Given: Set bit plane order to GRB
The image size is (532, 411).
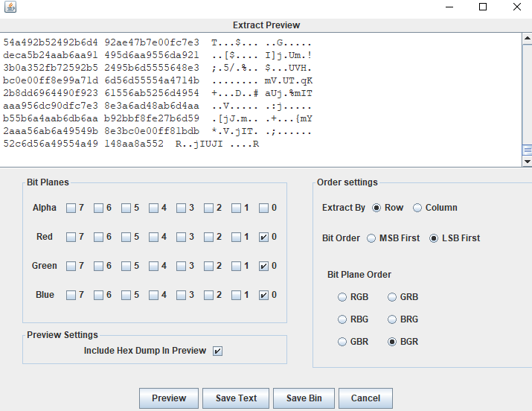Looking at the screenshot, I should tap(392, 297).
